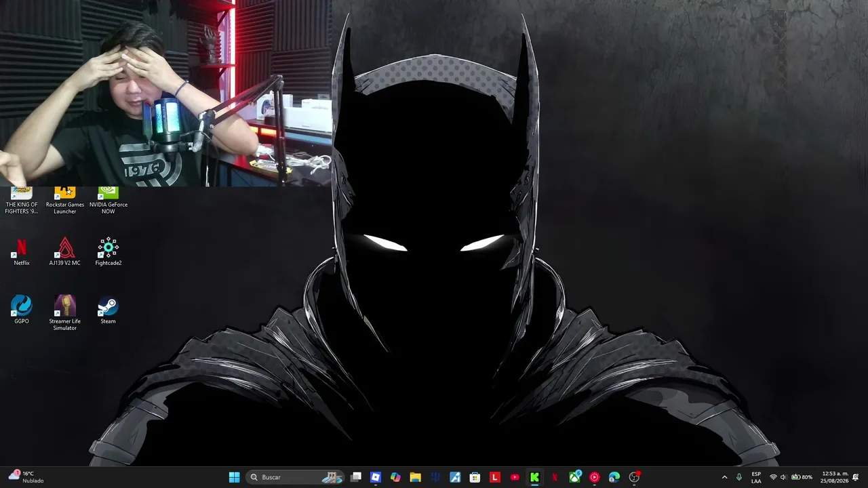Launch the AJ139 V2 MC shortcut
The height and width of the screenshot is (488, 868).
pyautogui.click(x=65, y=251)
